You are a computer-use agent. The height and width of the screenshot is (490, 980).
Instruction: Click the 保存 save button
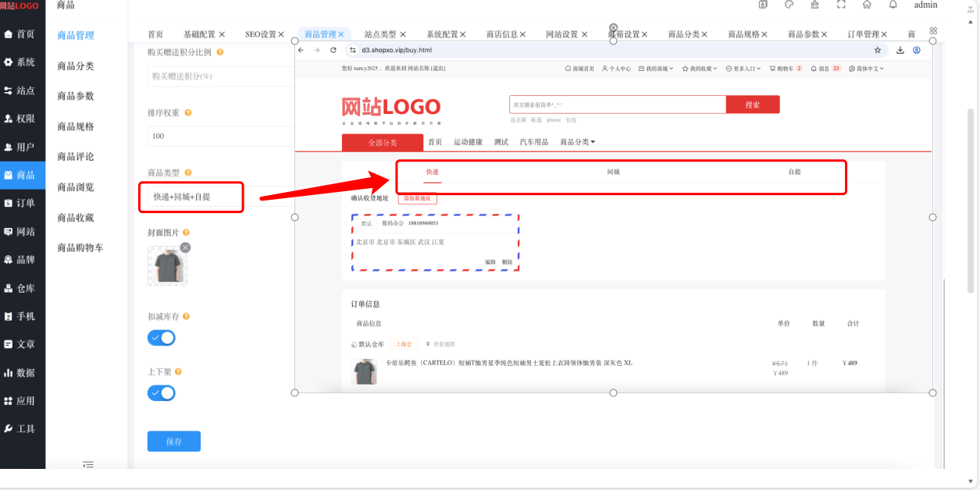174,442
